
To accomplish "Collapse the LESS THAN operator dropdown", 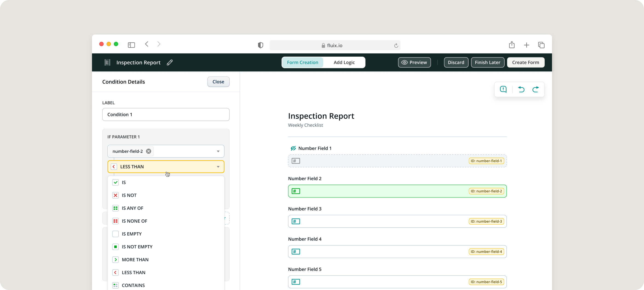I will click(x=218, y=167).
